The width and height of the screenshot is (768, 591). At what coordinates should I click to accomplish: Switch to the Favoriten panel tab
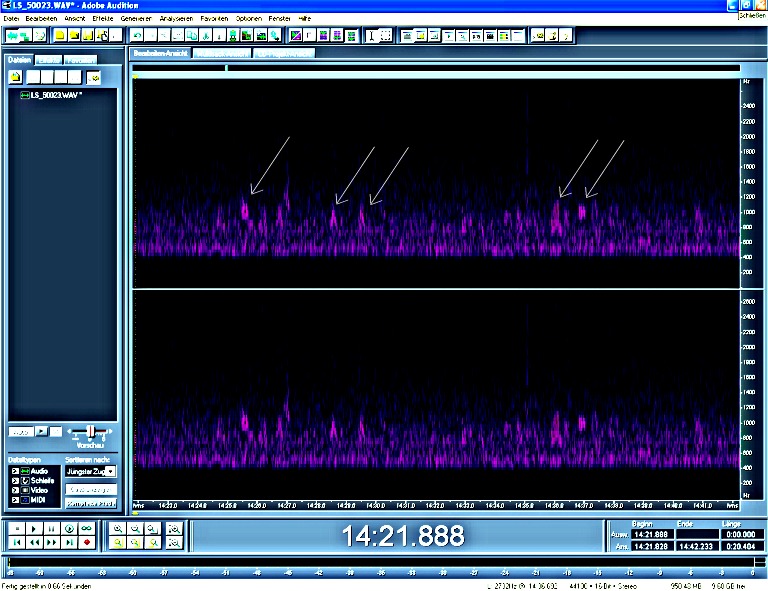coord(81,60)
